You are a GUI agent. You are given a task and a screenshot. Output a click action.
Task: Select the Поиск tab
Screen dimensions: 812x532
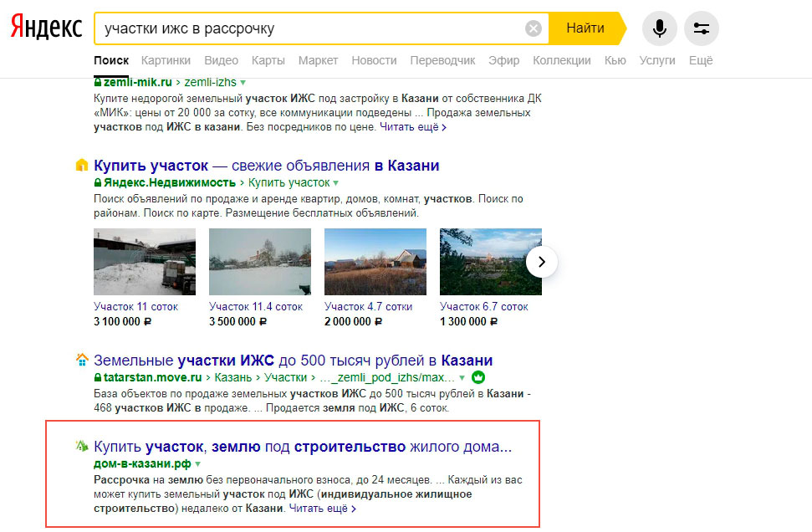click(111, 60)
